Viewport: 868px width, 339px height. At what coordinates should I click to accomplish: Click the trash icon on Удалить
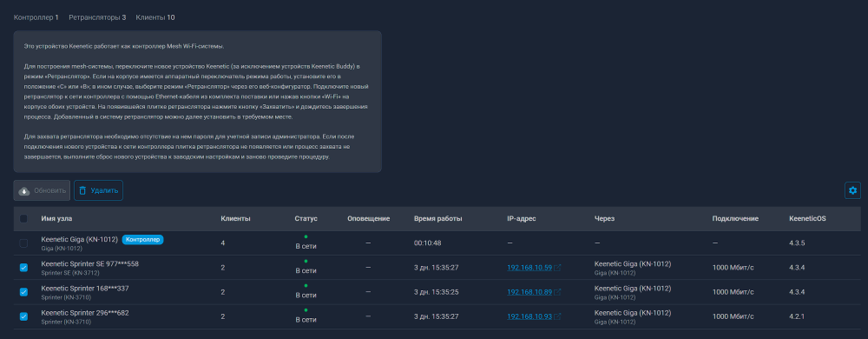coord(82,190)
